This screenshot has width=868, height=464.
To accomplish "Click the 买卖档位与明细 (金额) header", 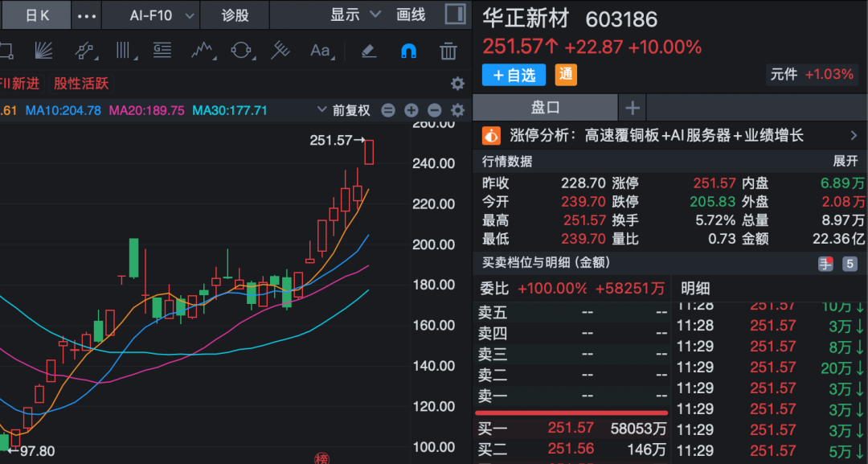I will click(x=546, y=262).
